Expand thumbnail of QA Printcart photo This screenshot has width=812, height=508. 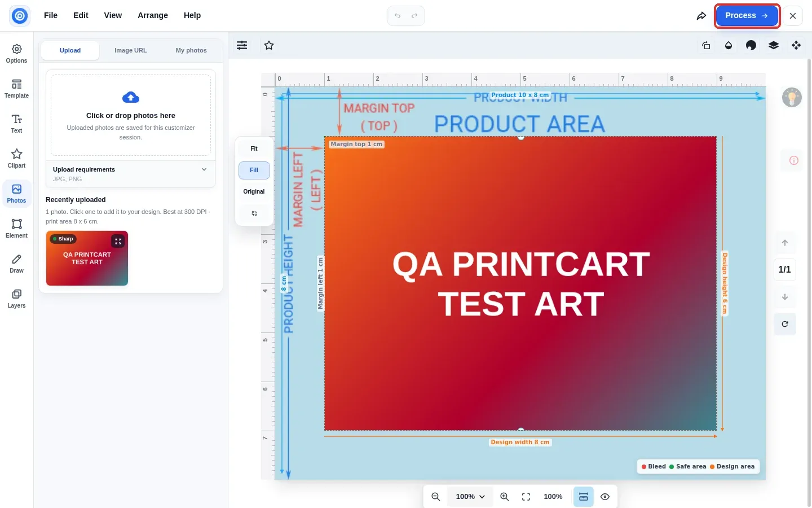(118, 241)
